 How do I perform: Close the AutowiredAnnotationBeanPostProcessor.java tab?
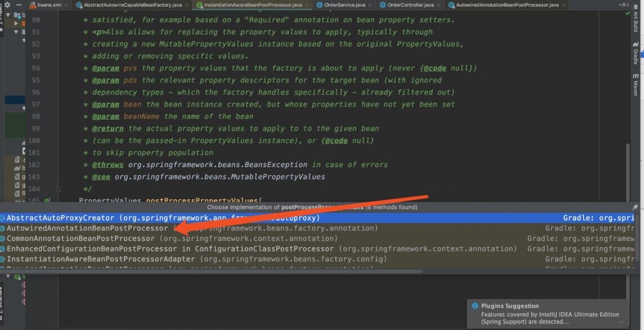(x=563, y=5)
